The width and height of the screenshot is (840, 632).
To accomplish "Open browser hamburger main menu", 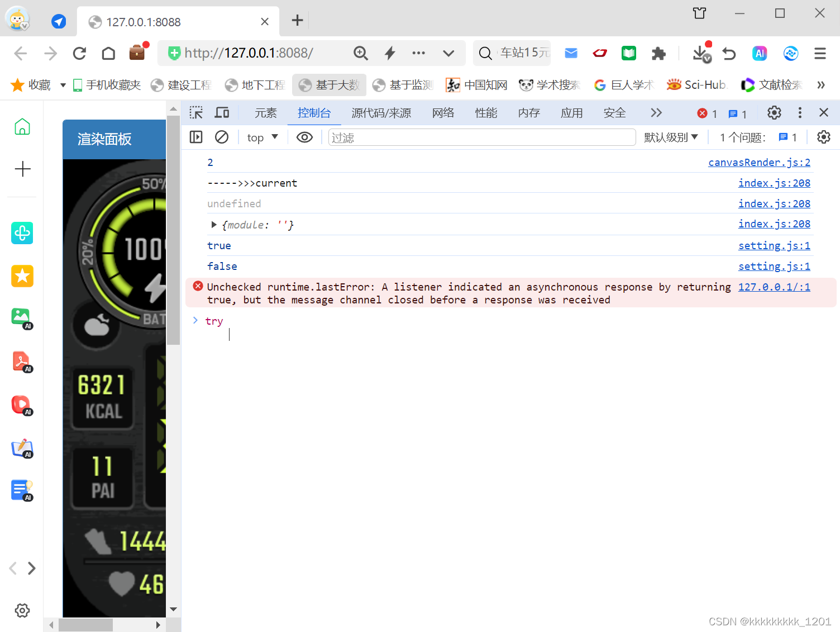I will coord(820,53).
